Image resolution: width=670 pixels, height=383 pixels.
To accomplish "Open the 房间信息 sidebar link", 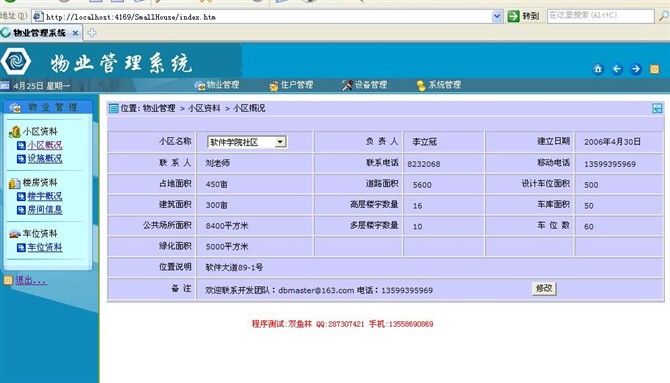I will click(45, 210).
